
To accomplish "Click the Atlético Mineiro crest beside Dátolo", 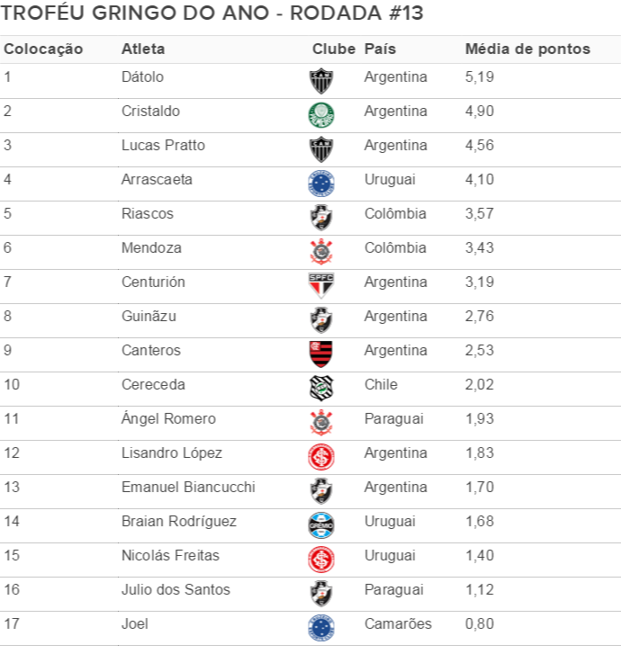I will pos(321,81).
